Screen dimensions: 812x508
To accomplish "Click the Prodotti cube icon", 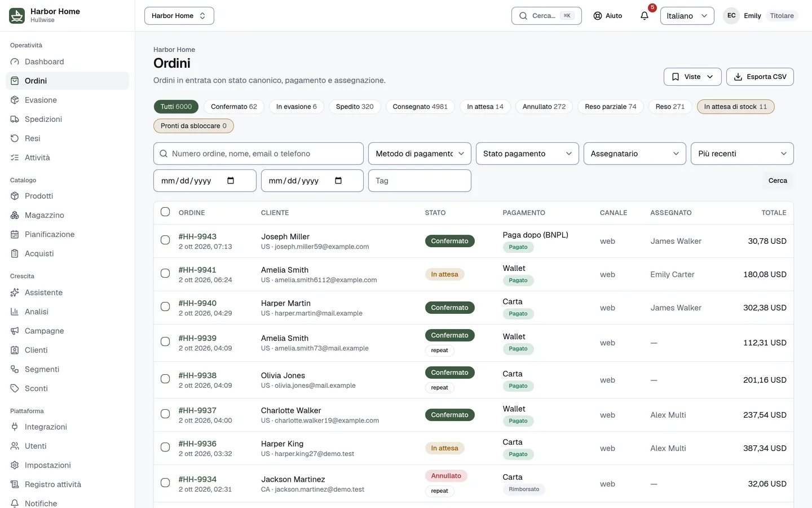I will click(15, 196).
